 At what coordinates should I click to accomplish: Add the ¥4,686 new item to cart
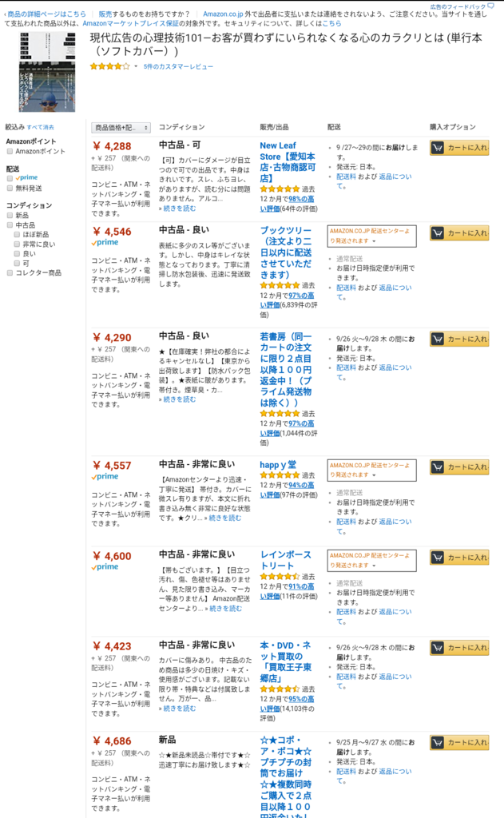click(x=459, y=742)
